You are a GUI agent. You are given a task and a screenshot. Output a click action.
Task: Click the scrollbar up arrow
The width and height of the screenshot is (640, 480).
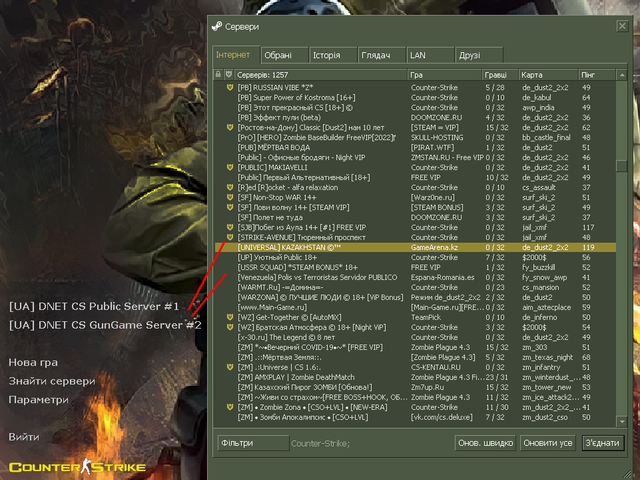click(x=622, y=75)
